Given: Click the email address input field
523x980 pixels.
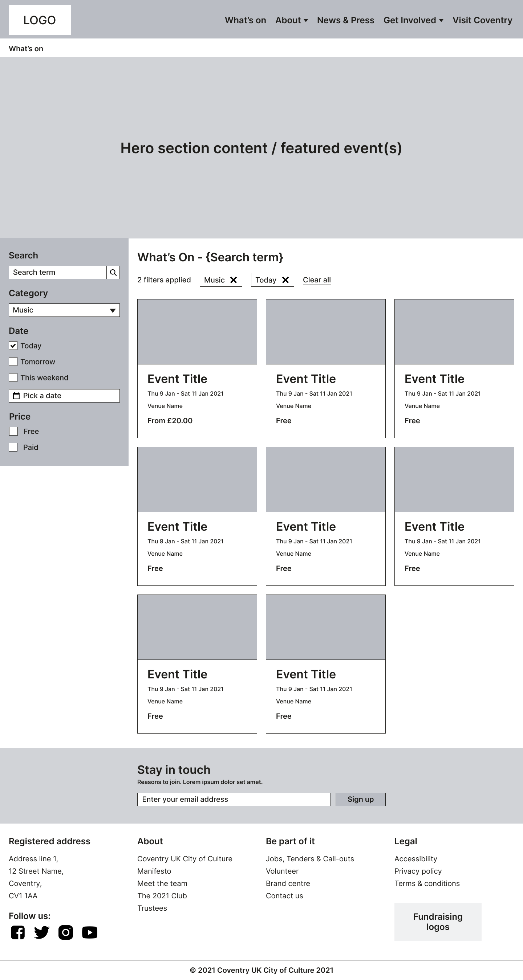Looking at the screenshot, I should pos(233,799).
